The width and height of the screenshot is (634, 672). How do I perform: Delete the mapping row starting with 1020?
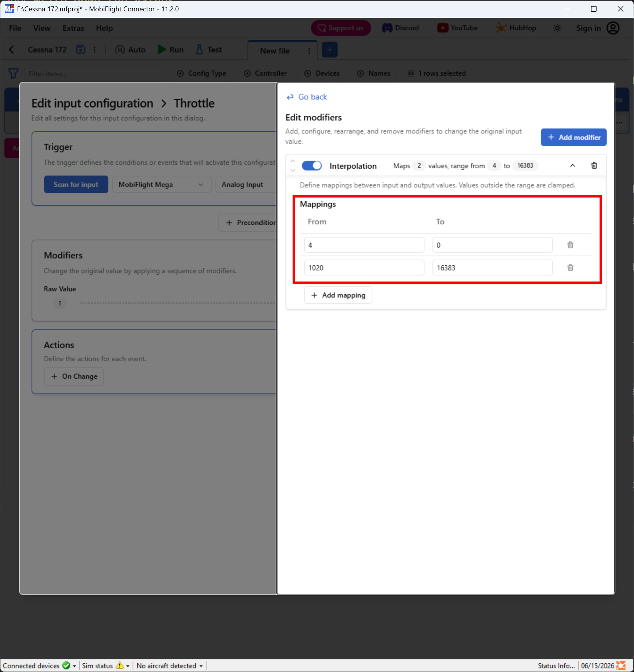click(570, 268)
